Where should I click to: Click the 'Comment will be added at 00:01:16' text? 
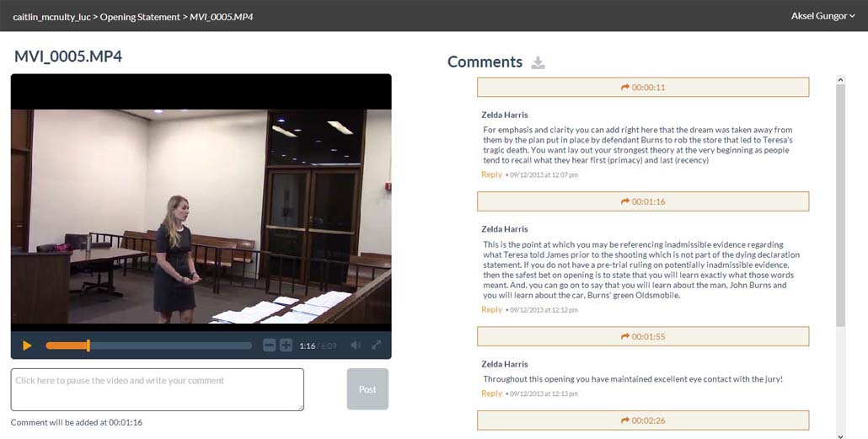[77, 422]
